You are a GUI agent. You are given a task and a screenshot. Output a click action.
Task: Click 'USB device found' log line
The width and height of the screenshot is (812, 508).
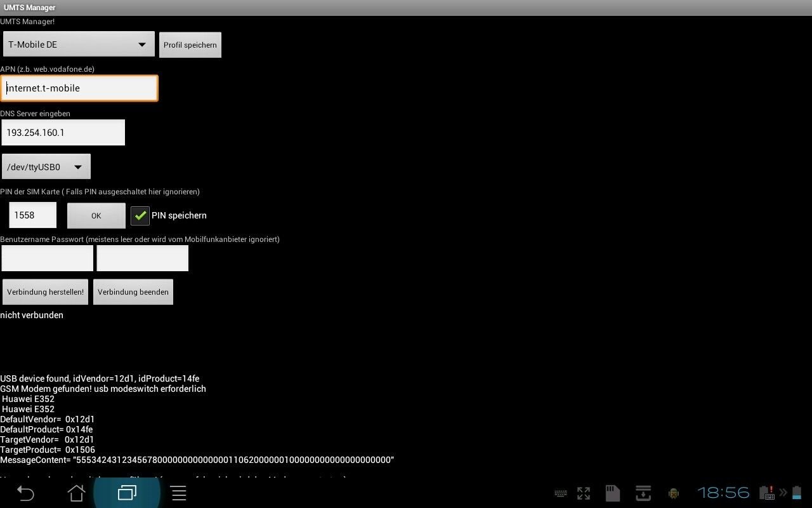tap(100, 378)
